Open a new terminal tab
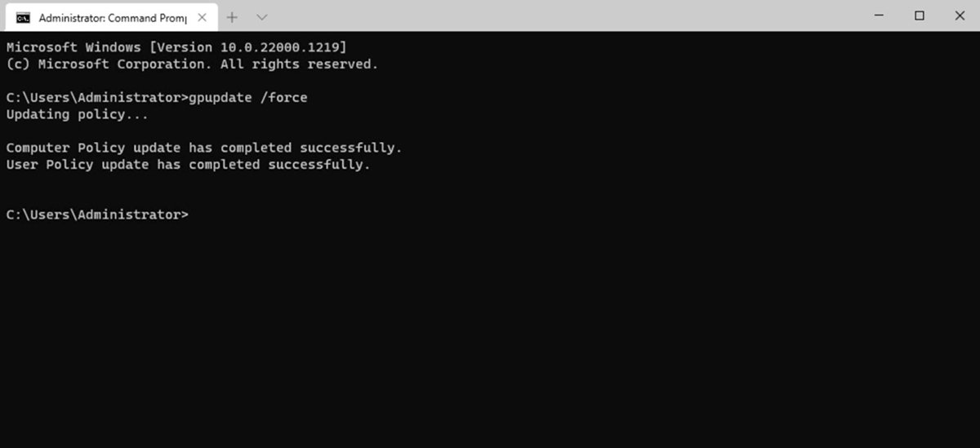This screenshot has height=448, width=980. coord(232,17)
